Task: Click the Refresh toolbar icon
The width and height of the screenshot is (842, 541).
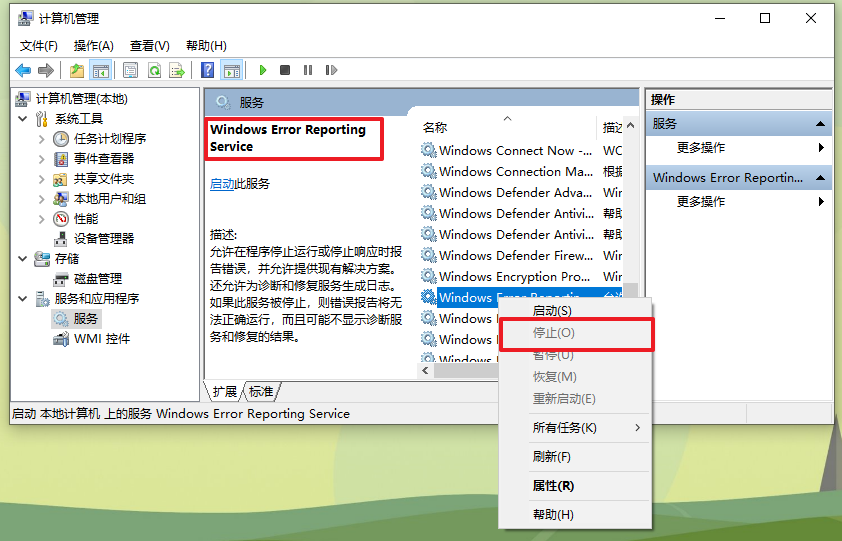Action: [154, 70]
